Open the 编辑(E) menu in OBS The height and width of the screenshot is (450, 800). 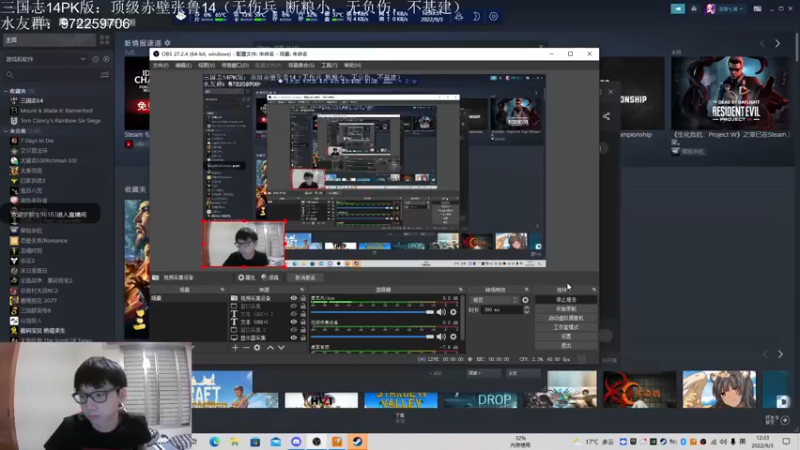[183, 65]
